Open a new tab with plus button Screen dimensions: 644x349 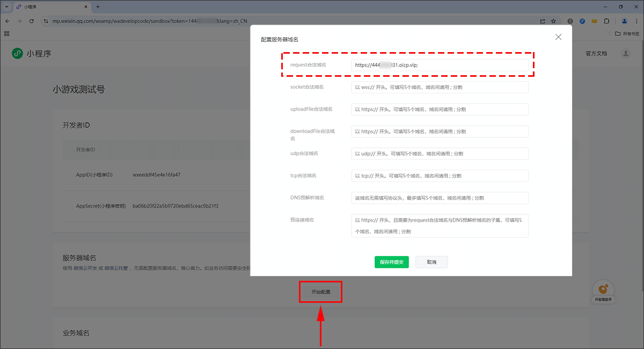pyautogui.click(x=98, y=6)
